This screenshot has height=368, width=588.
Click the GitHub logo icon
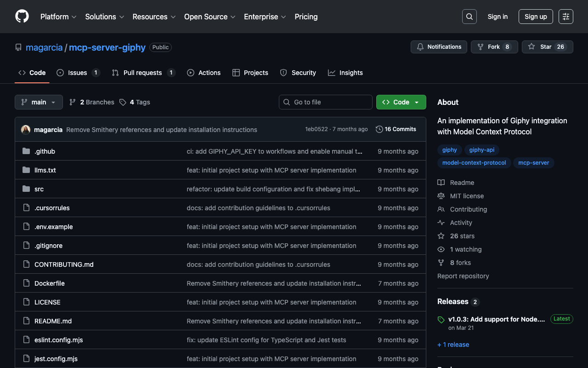tap(22, 17)
